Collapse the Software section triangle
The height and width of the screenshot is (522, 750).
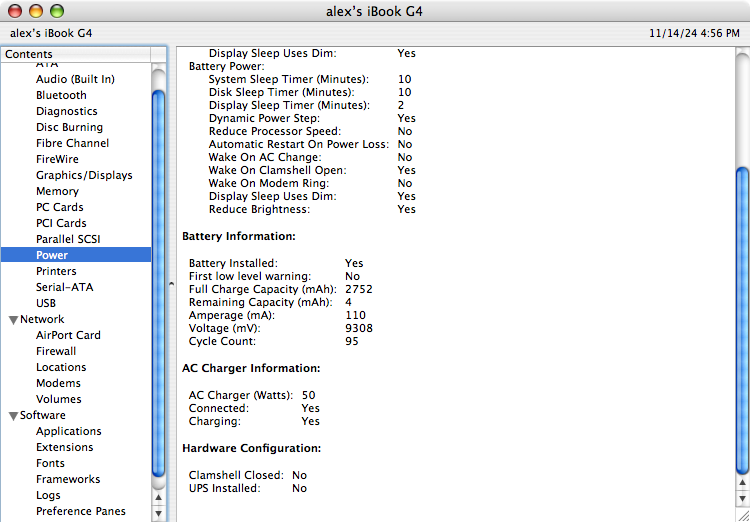[14, 416]
